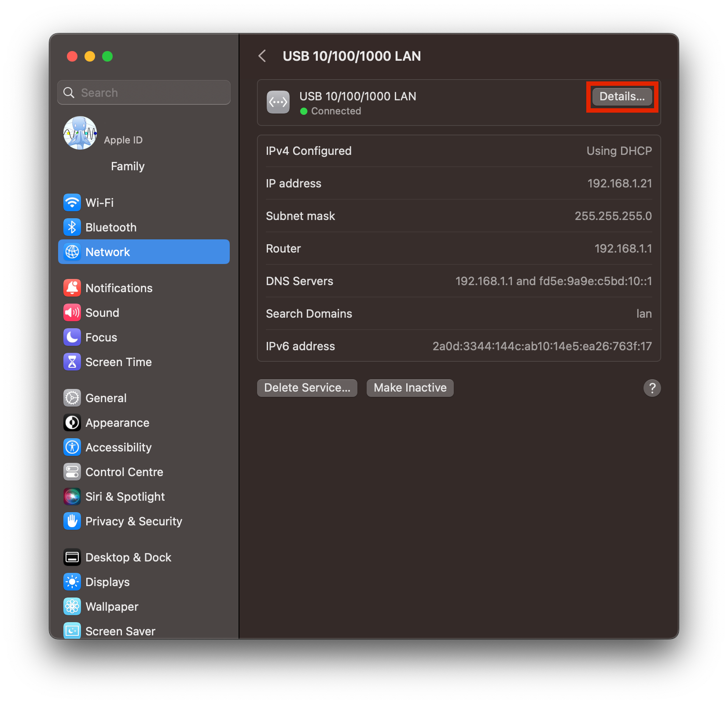Open Family settings entry
Image resolution: width=728 pixels, height=704 pixels.
pyautogui.click(x=128, y=166)
